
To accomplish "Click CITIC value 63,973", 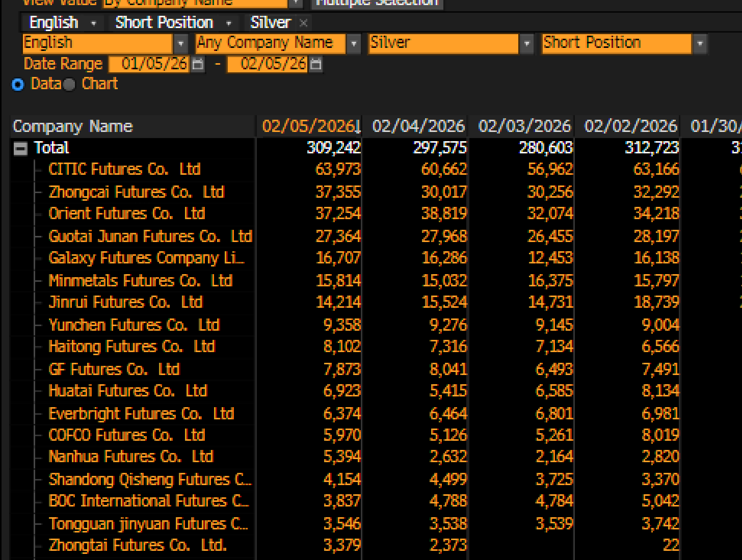I will [338, 169].
